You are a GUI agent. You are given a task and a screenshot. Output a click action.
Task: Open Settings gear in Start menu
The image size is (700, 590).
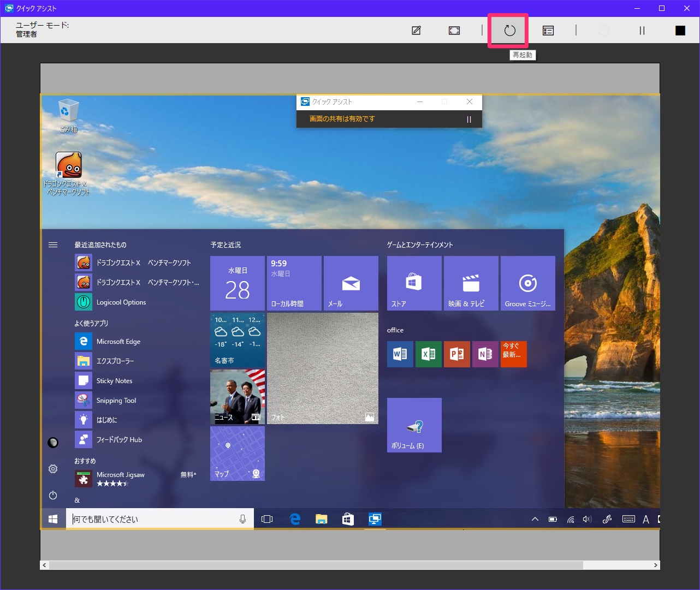click(x=53, y=469)
